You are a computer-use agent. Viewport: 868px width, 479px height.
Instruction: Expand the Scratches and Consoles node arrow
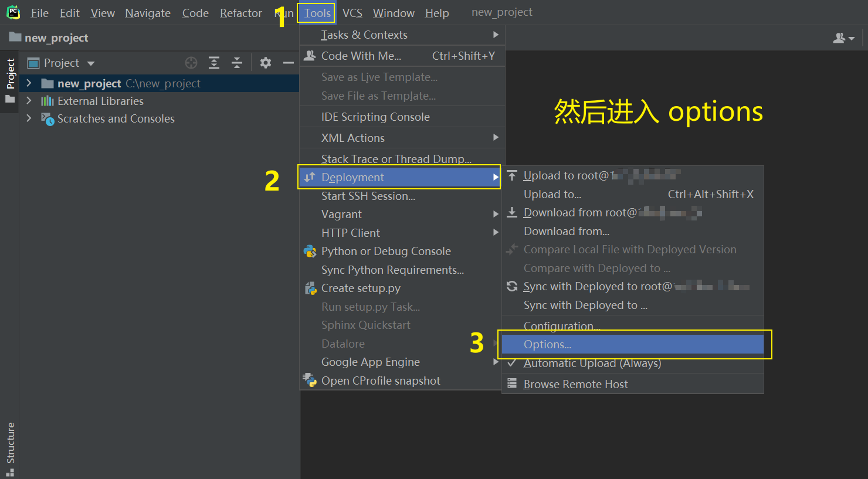point(29,118)
